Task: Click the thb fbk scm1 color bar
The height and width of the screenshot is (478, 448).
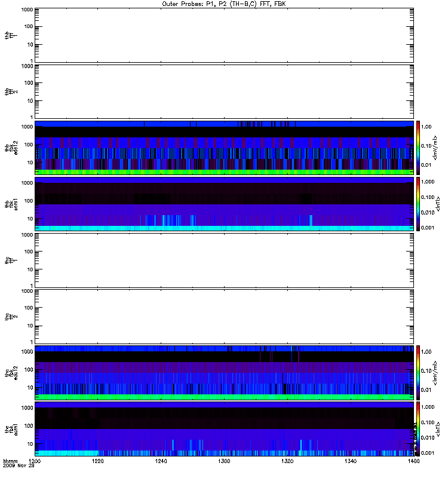Action: tap(418, 204)
